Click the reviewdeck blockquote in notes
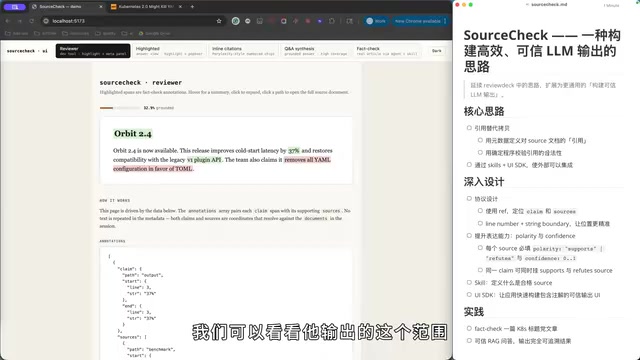This screenshot has height=360, width=640. (x=543, y=90)
